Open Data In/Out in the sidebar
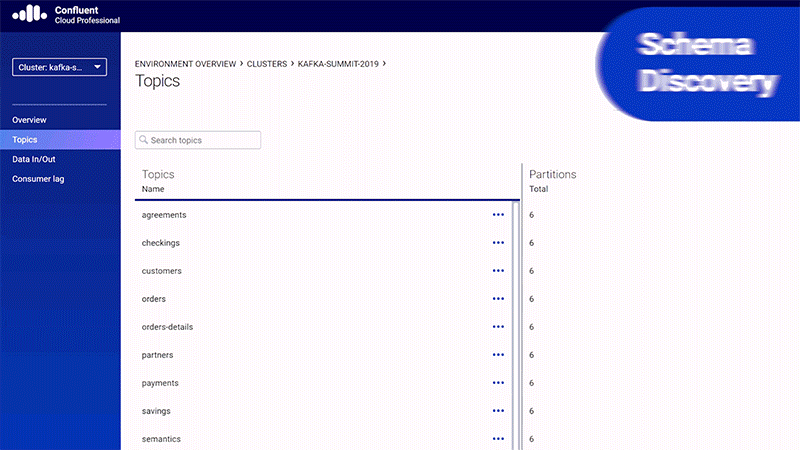This screenshot has width=800, height=450. point(34,159)
